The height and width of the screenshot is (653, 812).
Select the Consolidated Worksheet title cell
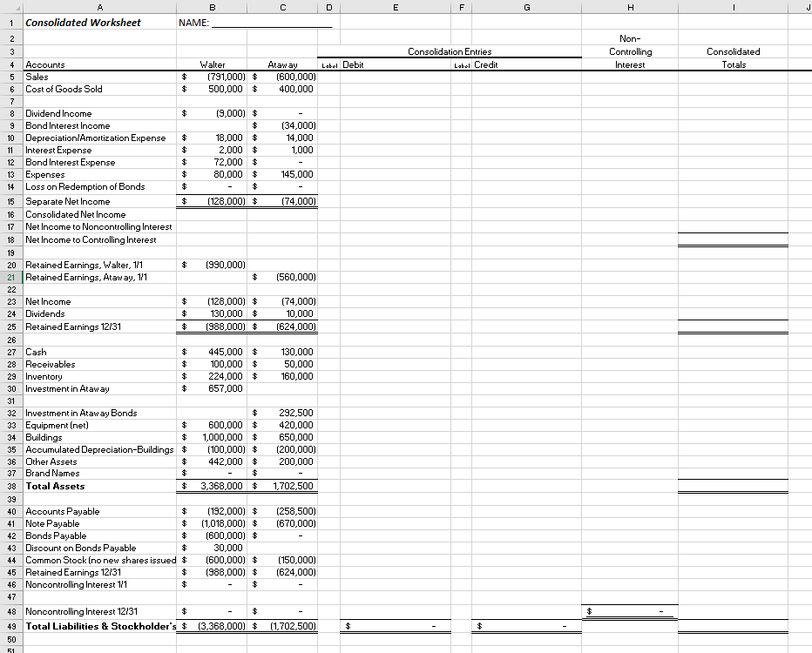tap(100, 22)
